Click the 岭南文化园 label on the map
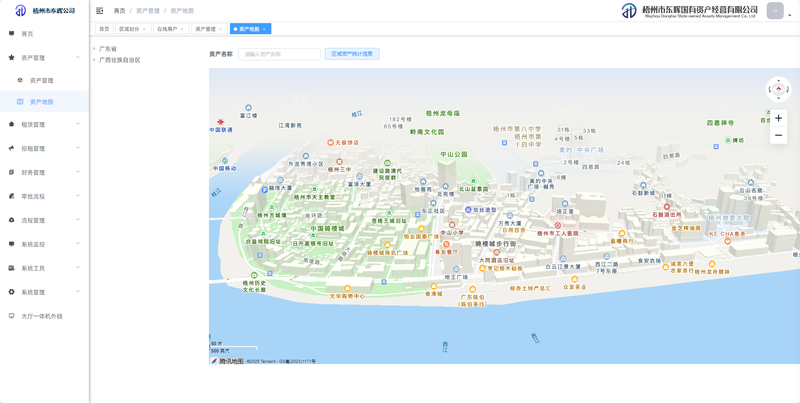Viewport: 800px width, 403px height. tap(427, 132)
